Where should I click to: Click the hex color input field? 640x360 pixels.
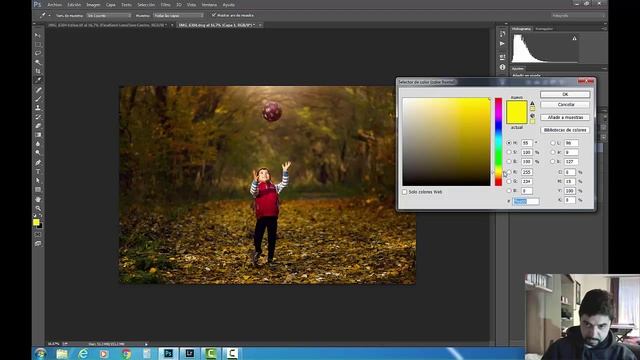click(526, 201)
